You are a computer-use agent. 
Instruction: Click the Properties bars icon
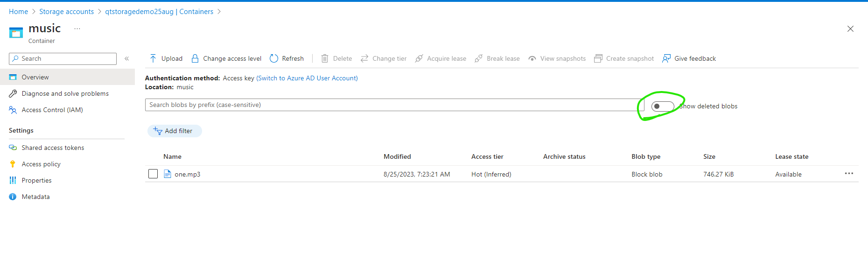[x=13, y=180]
